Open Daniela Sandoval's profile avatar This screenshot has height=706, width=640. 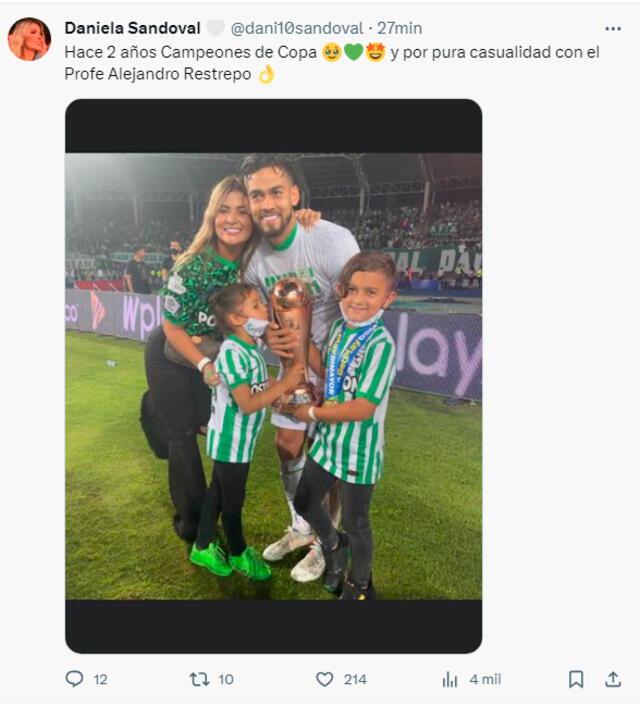tap(29, 39)
